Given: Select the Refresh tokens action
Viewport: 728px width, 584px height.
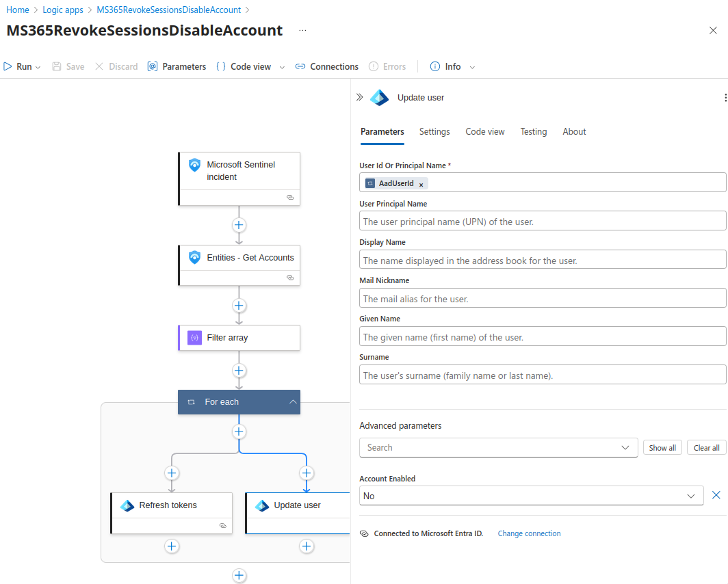Looking at the screenshot, I should coord(172,513).
